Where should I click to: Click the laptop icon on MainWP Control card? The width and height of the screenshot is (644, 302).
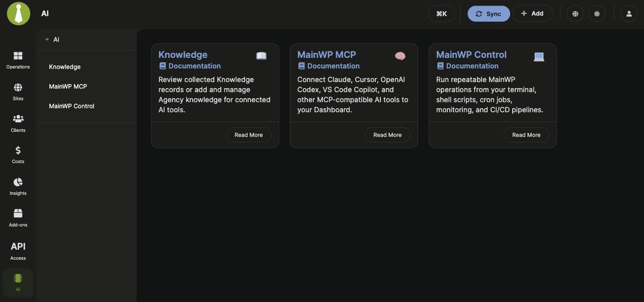(x=539, y=56)
